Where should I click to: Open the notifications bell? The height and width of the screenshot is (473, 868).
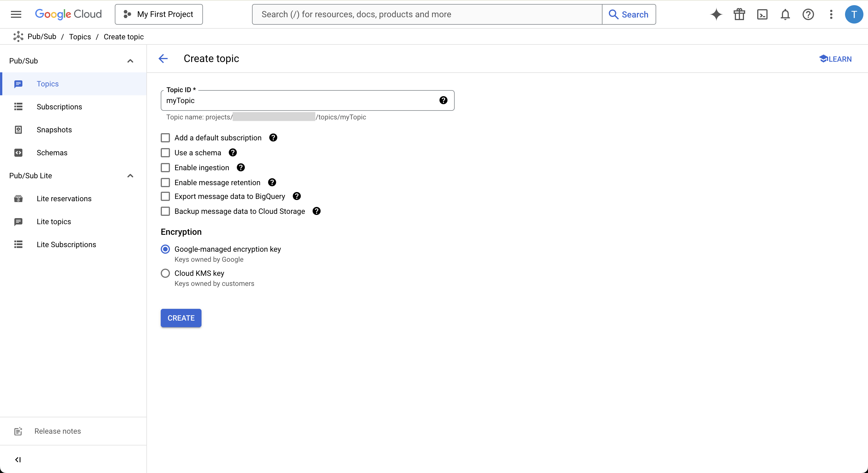[785, 14]
